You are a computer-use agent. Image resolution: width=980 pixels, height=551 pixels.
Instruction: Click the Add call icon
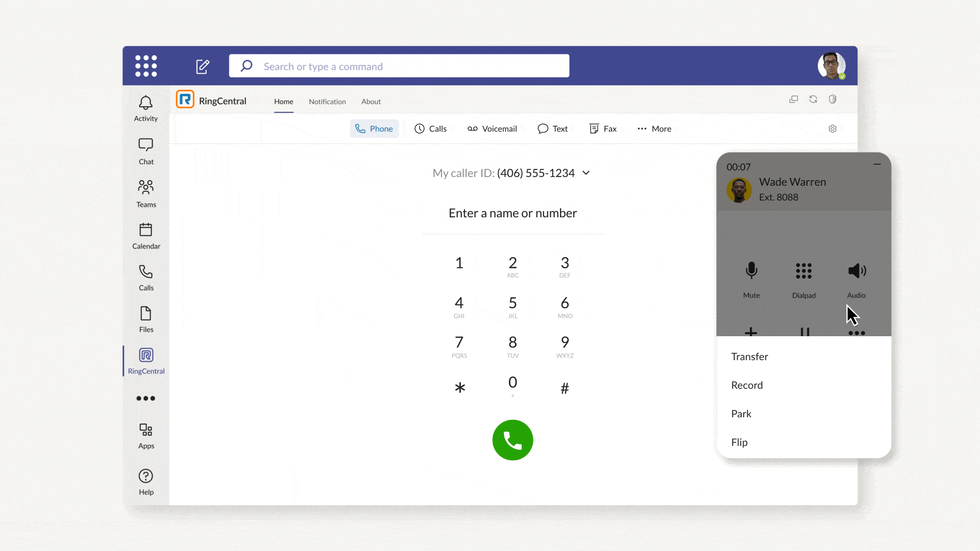[751, 332]
